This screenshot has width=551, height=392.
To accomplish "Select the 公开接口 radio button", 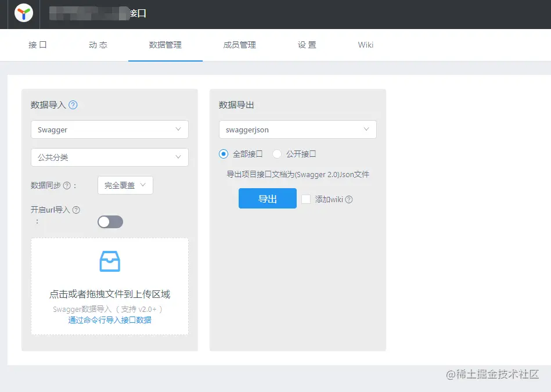I will click(x=277, y=154).
